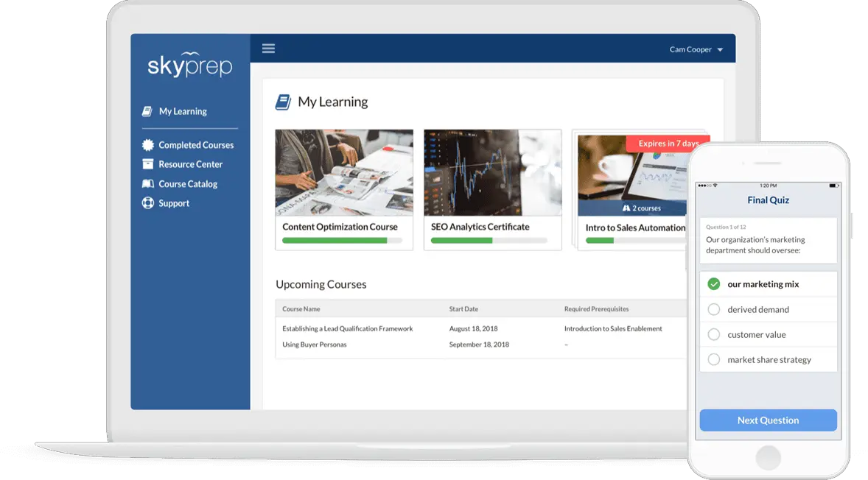This screenshot has height=480, width=868.
Task: Click the phone home button
Action: click(768, 458)
